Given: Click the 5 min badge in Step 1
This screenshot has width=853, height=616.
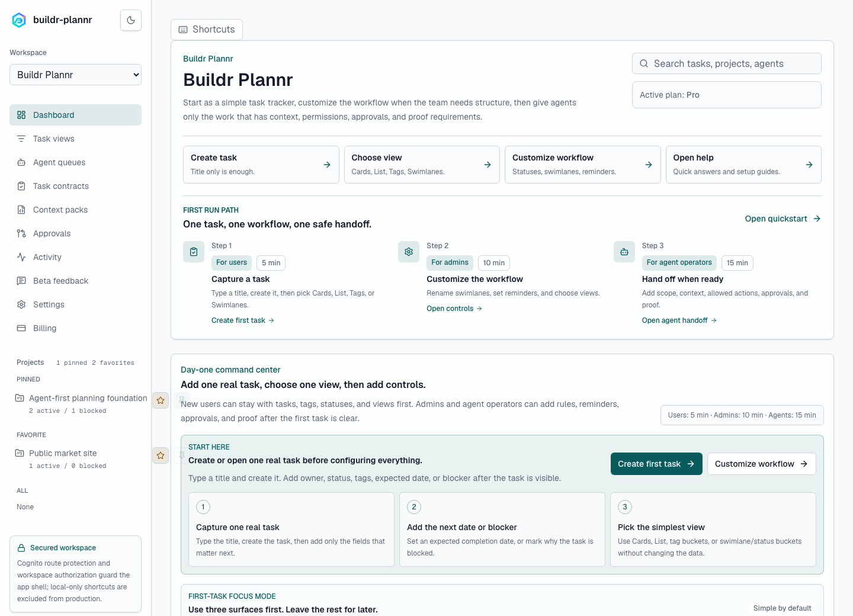Looking at the screenshot, I should click(x=271, y=263).
